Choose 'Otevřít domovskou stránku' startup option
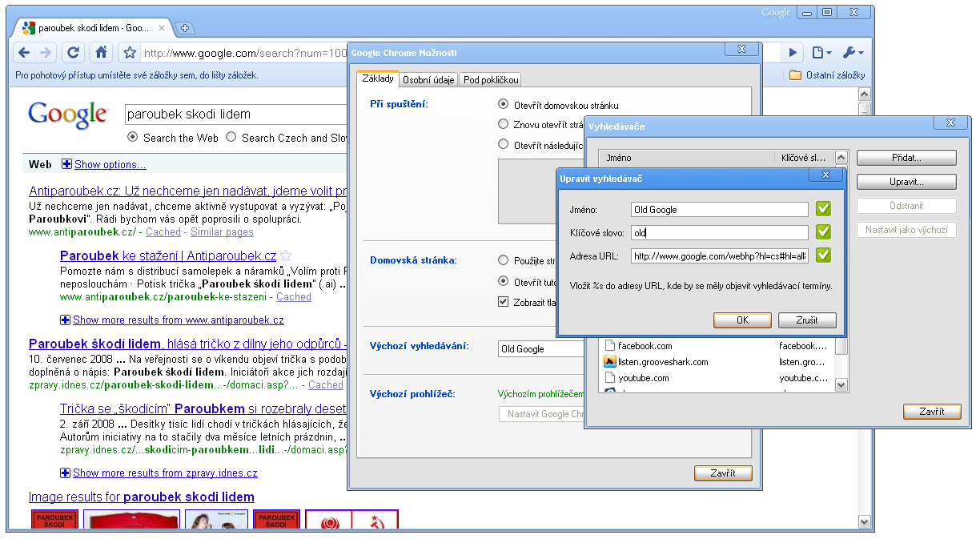Image resolution: width=980 pixels, height=539 pixels. pos(503,104)
